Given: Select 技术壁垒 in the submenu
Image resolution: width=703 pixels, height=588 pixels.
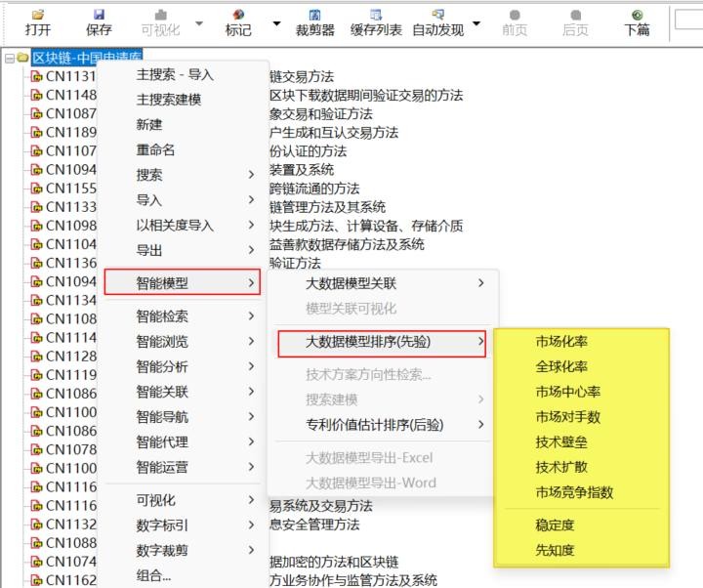Looking at the screenshot, I should click(561, 442).
